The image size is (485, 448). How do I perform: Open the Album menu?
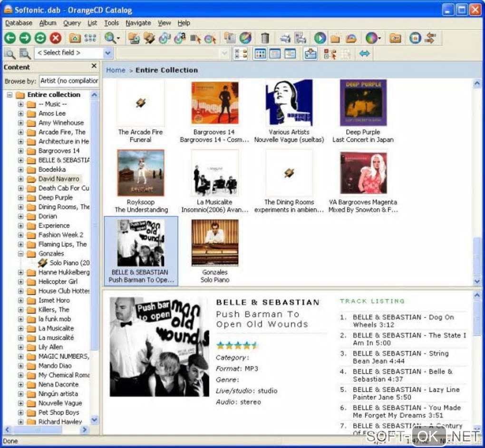(x=48, y=23)
